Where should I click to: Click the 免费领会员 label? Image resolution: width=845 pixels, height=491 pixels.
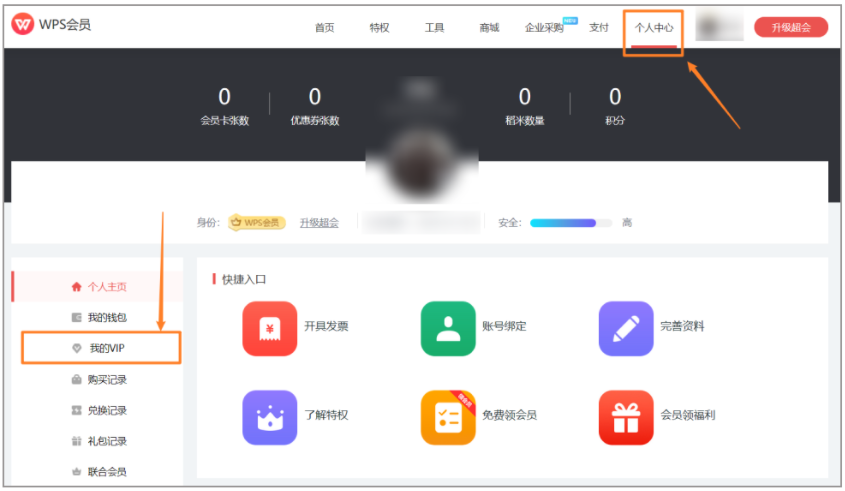(509, 415)
